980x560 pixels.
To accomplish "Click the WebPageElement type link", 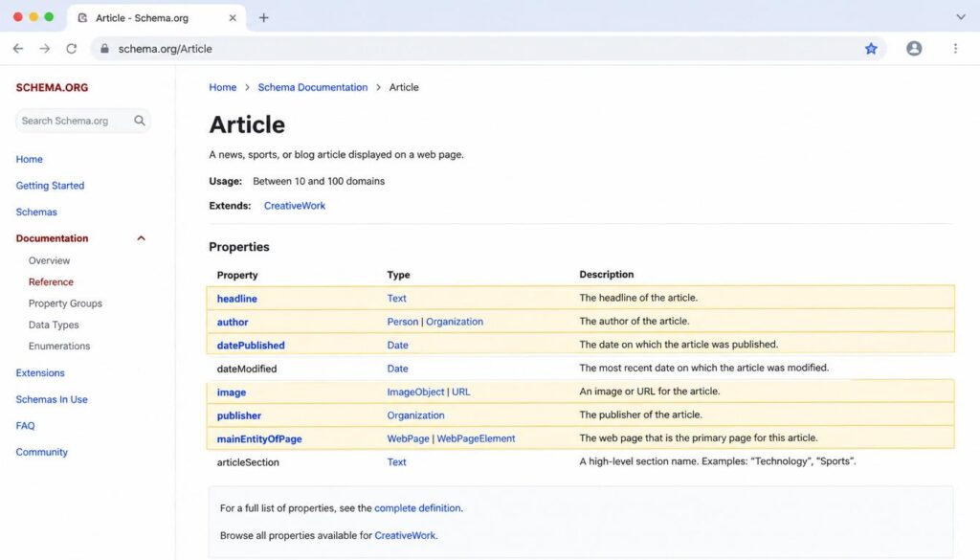I will point(476,438).
